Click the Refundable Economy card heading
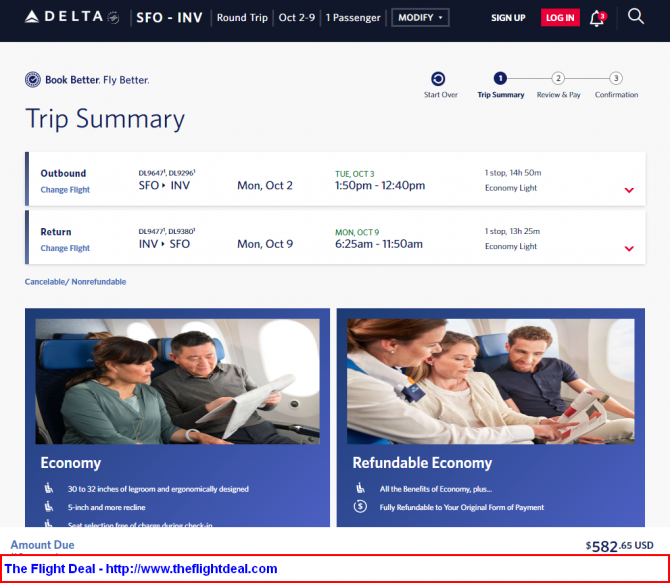670x583 pixels. pos(422,463)
